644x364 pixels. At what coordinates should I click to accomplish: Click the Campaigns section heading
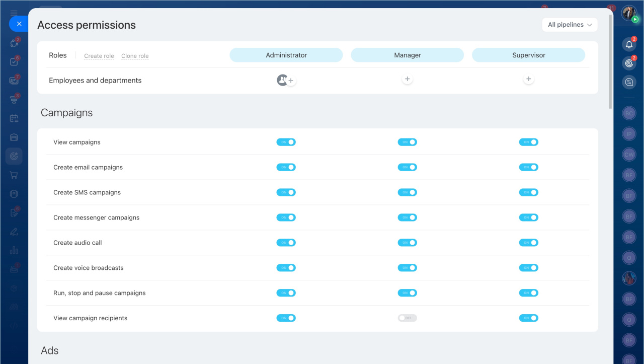67,113
